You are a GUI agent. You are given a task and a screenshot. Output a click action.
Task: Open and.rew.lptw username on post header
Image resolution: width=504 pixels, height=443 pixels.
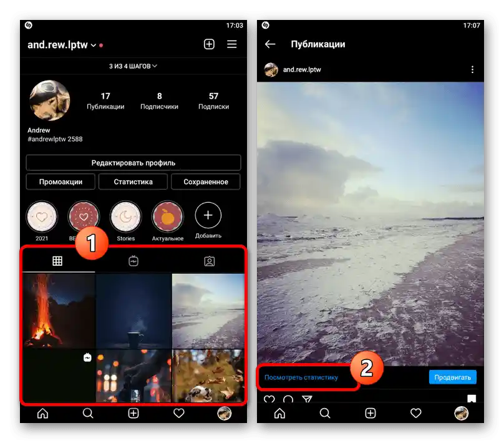coord(302,69)
